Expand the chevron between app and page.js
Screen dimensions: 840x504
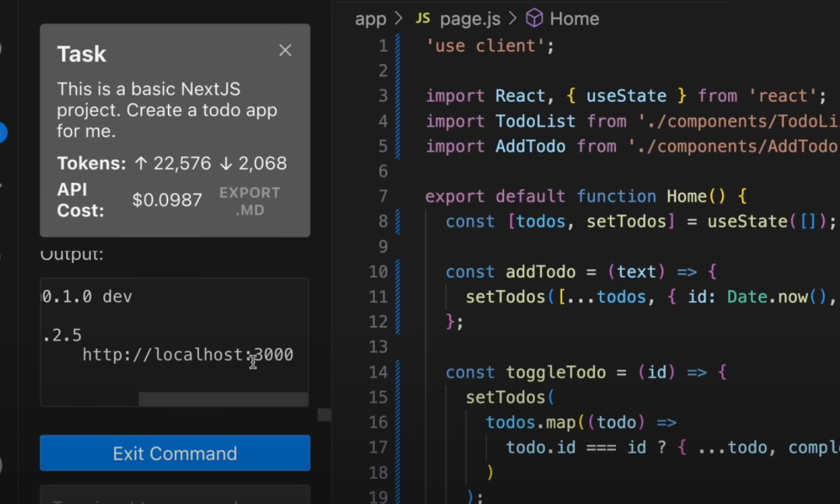399,19
